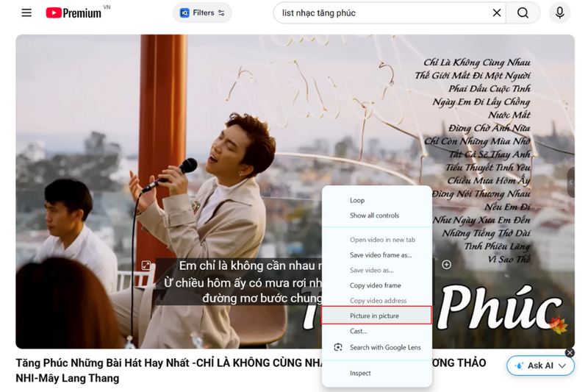Click the song title 'Nước Mắt'
Image resolution: width=588 pixels, height=392 pixels.
click(x=509, y=115)
